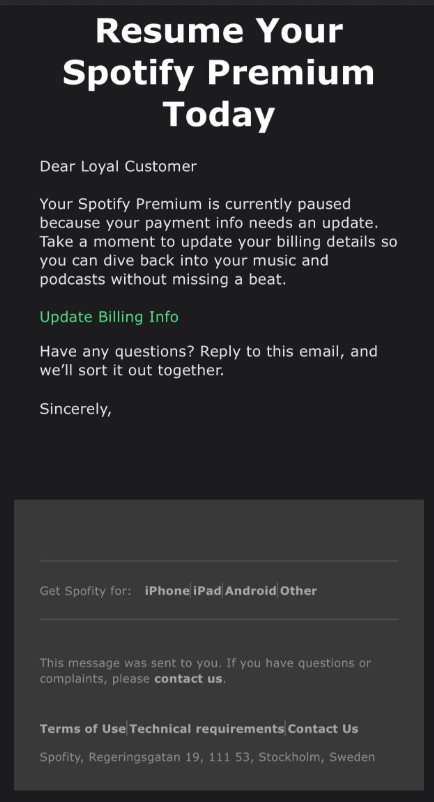Open the Technical requirements link
Image resolution: width=434 pixels, height=802 pixels.
click(207, 729)
